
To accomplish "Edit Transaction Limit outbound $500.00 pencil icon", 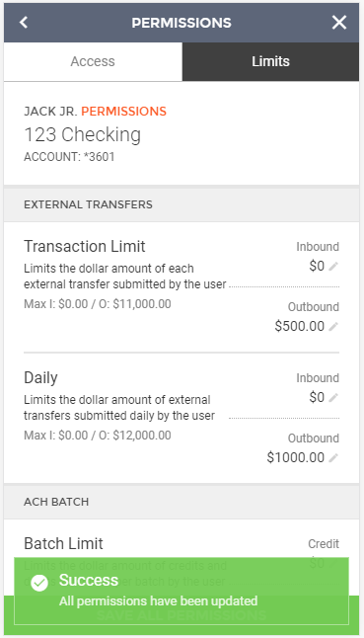I will (x=333, y=326).
